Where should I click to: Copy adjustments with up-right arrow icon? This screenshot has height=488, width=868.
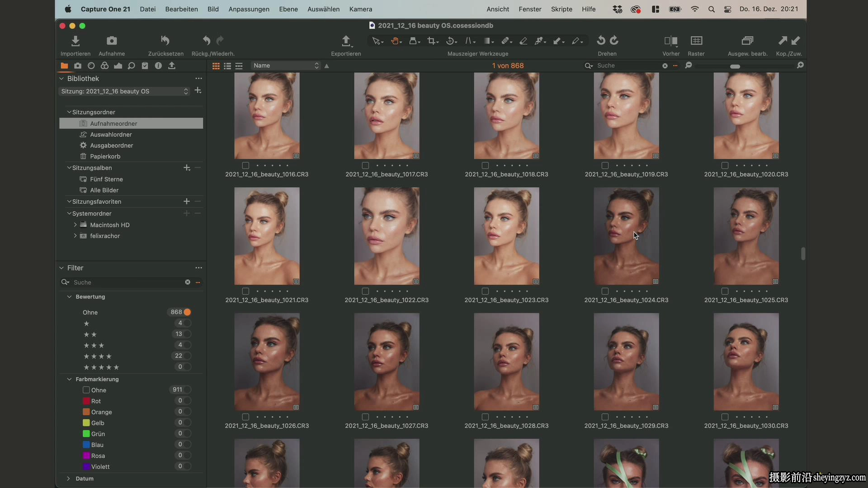[x=783, y=41]
